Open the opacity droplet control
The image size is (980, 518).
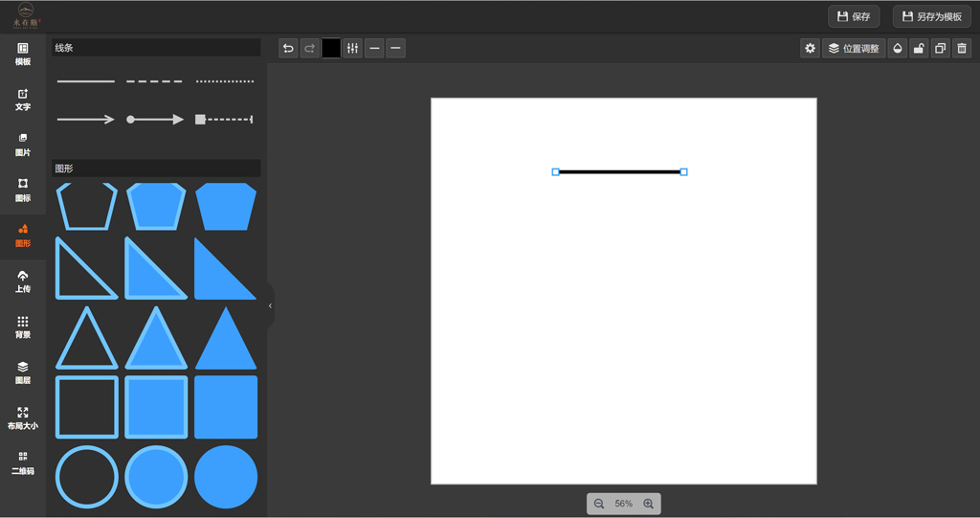pyautogui.click(x=898, y=48)
